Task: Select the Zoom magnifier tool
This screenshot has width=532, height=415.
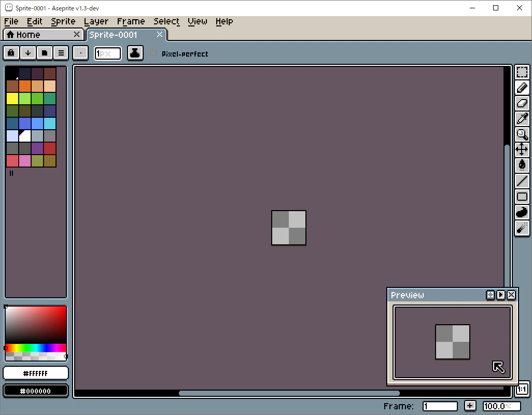Action: click(x=522, y=134)
